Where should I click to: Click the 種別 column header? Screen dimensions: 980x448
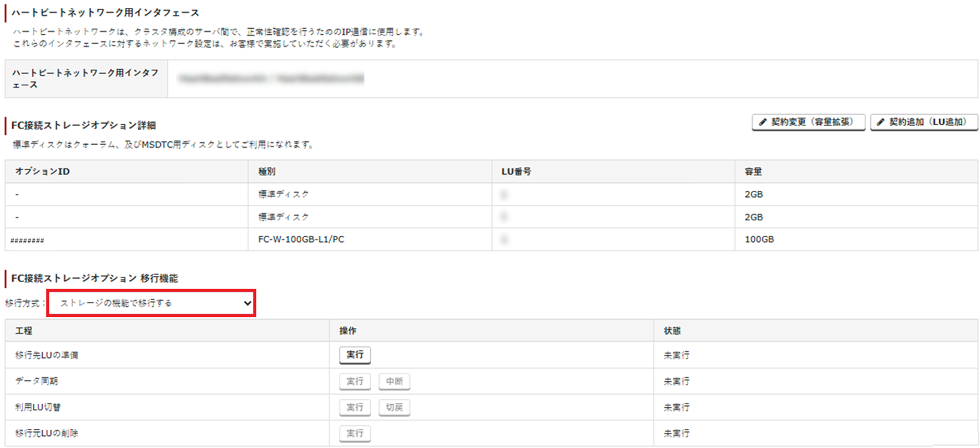point(266,172)
